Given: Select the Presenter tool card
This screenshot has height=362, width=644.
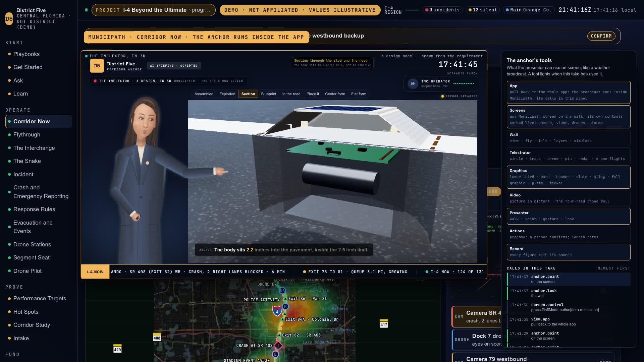Looking at the screenshot, I should click(568, 216).
